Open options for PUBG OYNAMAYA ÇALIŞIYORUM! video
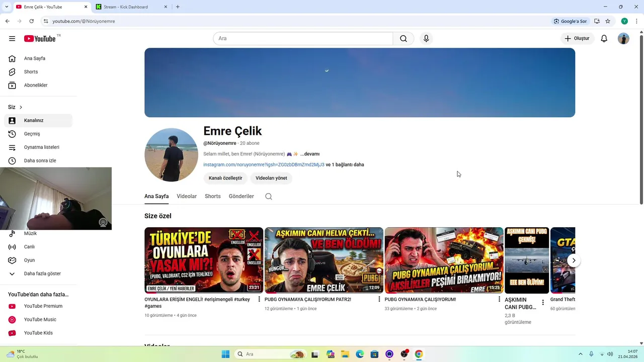 (x=499, y=299)
